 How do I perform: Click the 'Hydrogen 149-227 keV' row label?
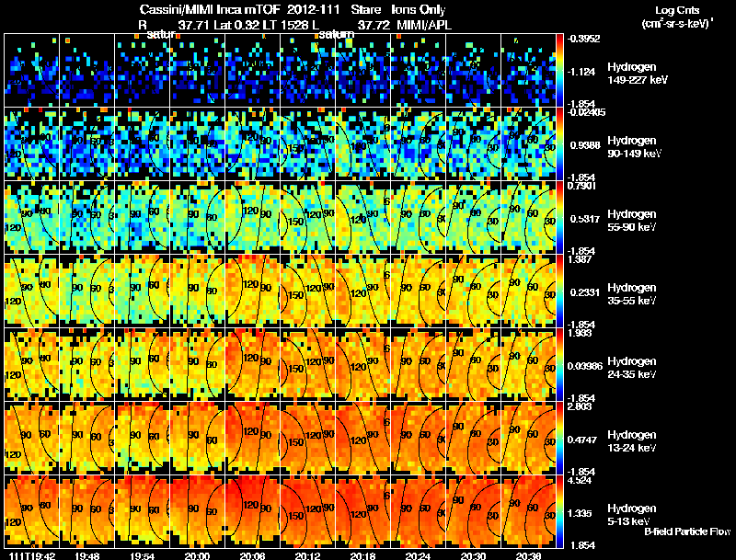click(x=637, y=74)
